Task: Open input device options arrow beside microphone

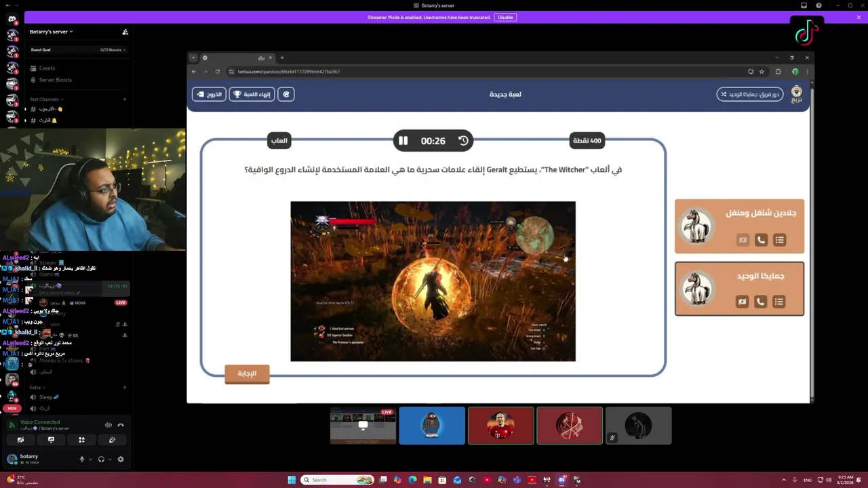Action: 90,460
